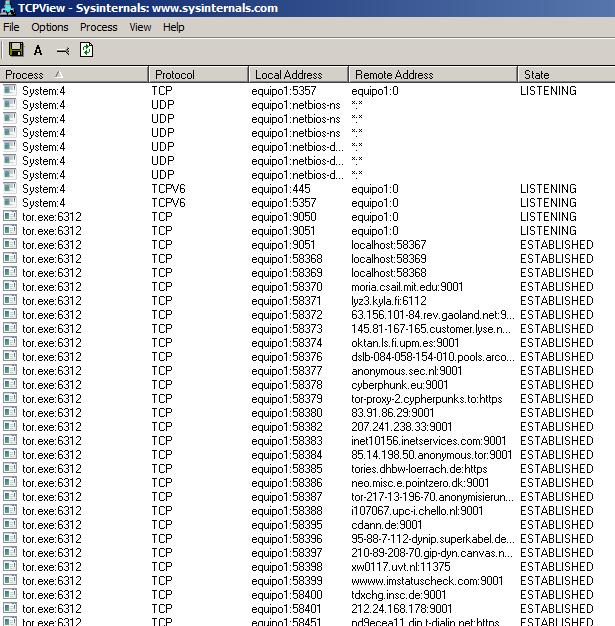Viewport: 615px width, 626px height.
Task: Click icon of tor.exe row for cdann.de:9001
Action: click(x=10, y=524)
